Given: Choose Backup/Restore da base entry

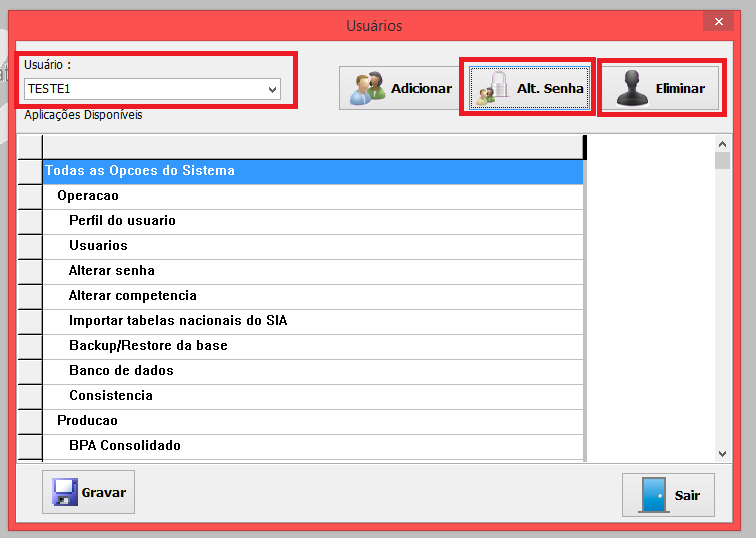Looking at the screenshot, I should click(148, 346).
